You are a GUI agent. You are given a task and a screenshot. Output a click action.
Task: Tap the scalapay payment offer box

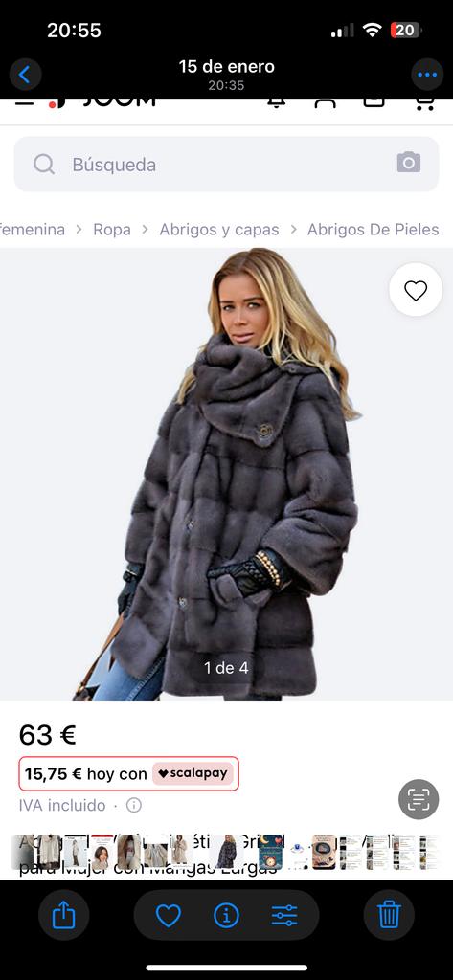coord(129,773)
